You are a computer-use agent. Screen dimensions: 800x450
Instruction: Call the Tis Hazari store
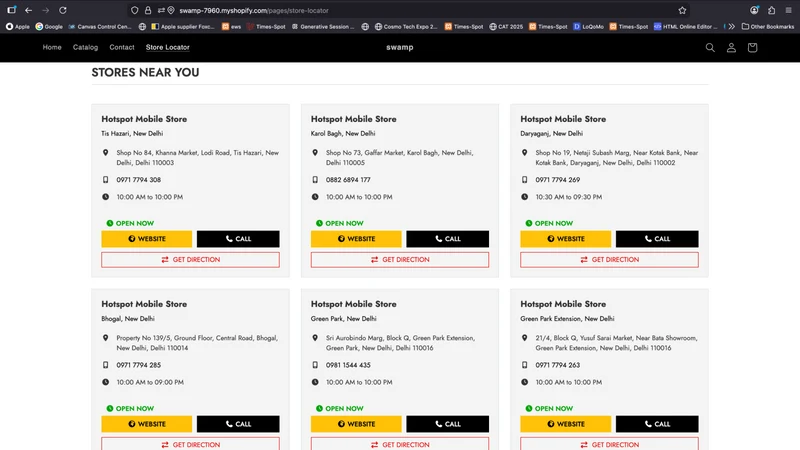pyautogui.click(x=238, y=239)
